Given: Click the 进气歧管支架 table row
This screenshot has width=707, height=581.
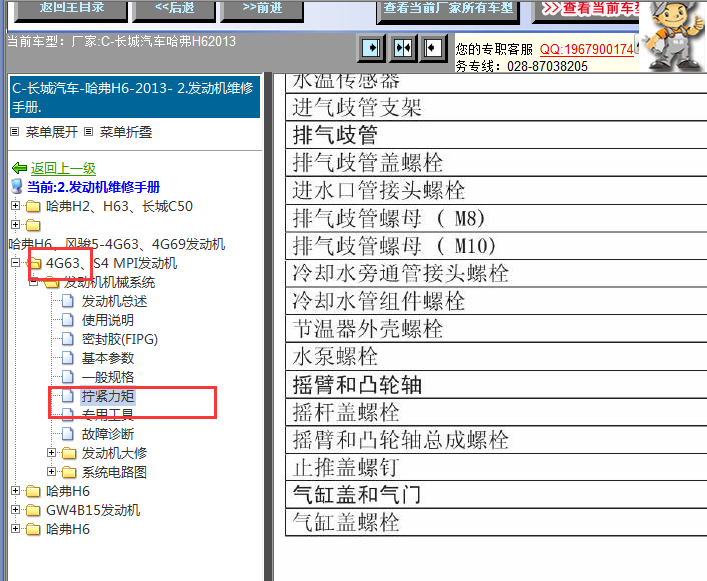Looking at the screenshot, I should pos(496,107).
